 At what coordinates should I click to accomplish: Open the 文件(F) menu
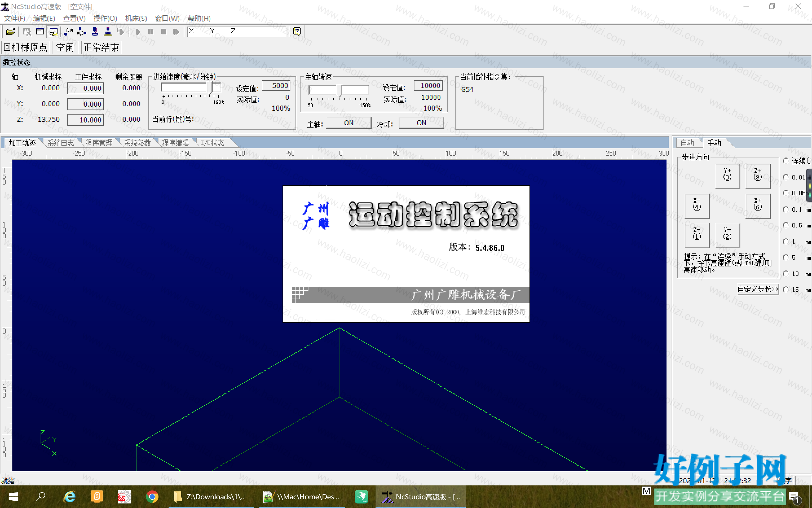click(14, 18)
